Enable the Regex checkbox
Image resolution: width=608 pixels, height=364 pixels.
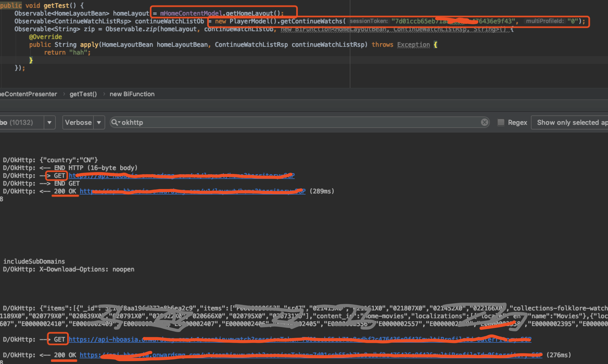coord(501,122)
